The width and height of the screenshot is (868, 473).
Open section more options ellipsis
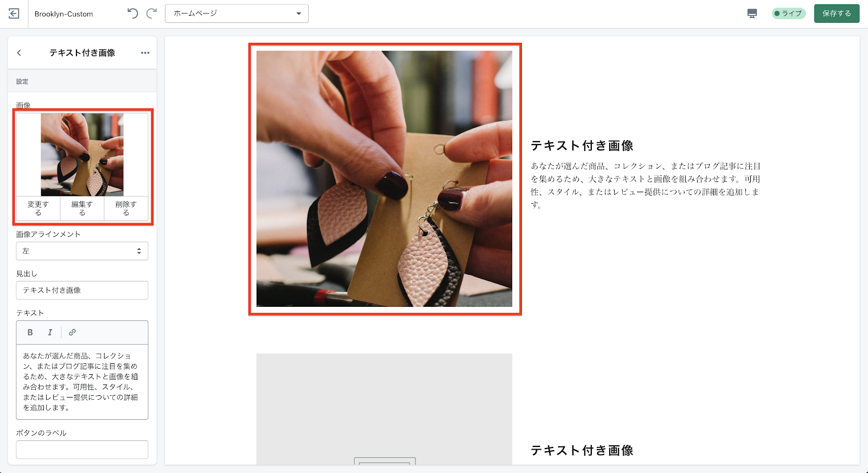[x=145, y=53]
